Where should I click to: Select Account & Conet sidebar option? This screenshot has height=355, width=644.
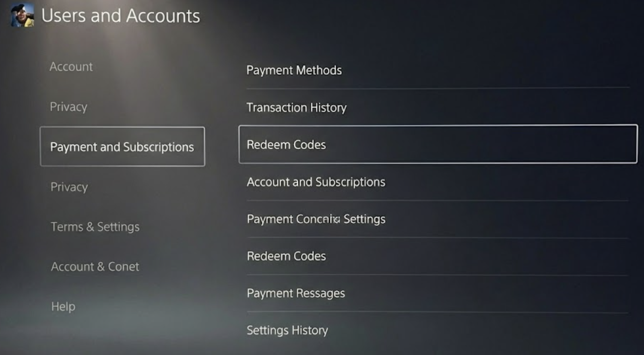pyautogui.click(x=95, y=266)
